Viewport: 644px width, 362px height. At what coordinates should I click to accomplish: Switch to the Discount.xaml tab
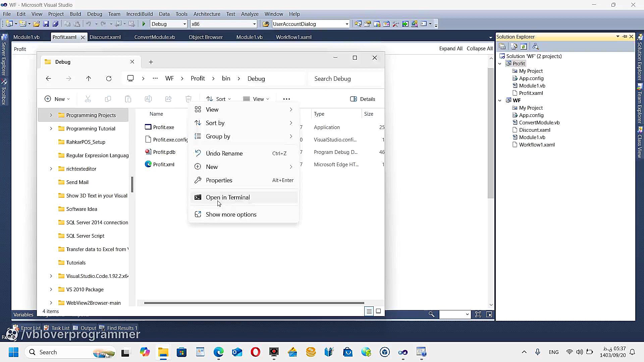click(x=105, y=37)
